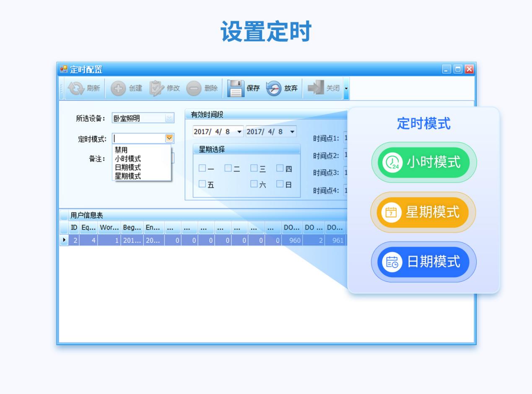
Task: Click the 删除 delete minus icon
Action: click(x=194, y=88)
